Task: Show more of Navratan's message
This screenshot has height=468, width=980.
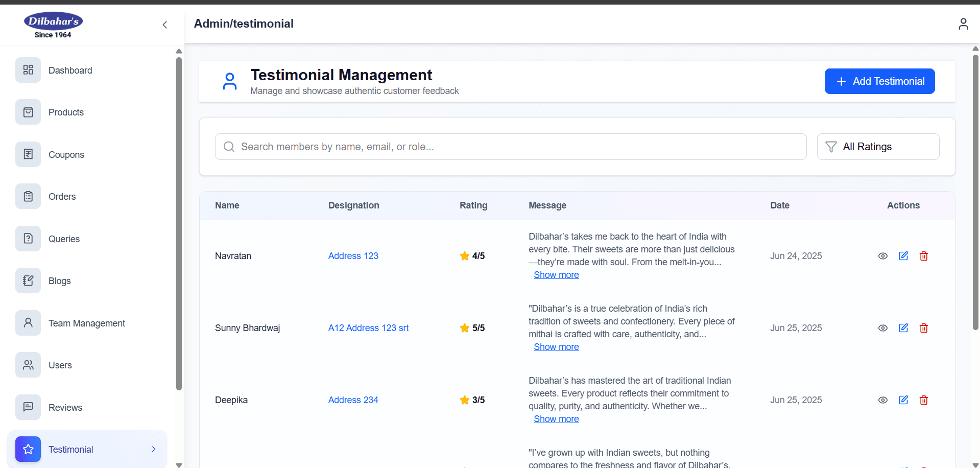Action: [556, 275]
